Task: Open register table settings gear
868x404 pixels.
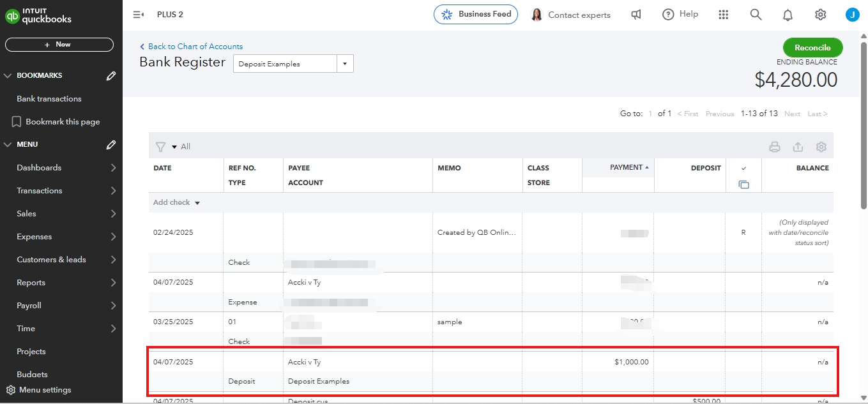Action: [x=821, y=147]
